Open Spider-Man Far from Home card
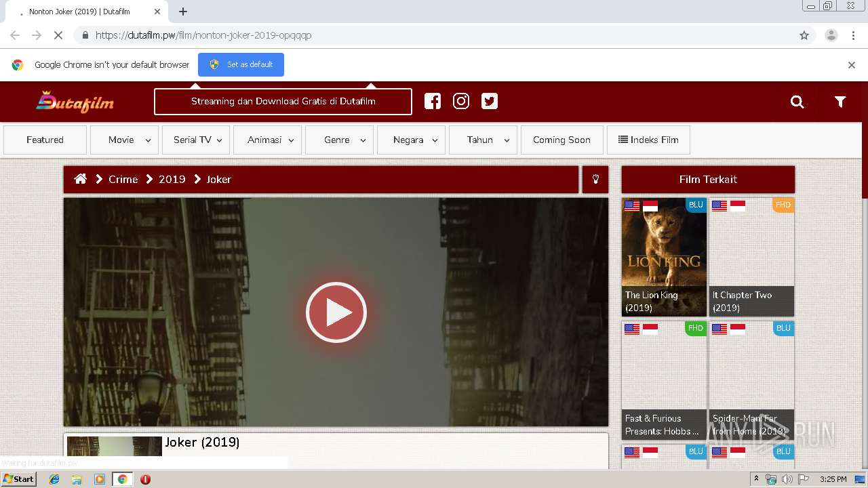This screenshot has width=868, height=488. pos(751,380)
